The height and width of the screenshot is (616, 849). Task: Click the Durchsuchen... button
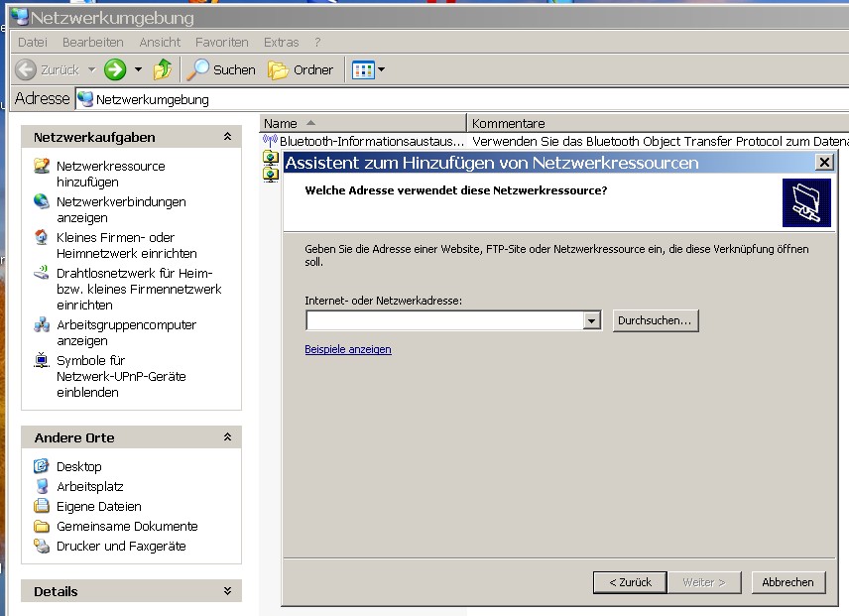coord(656,320)
